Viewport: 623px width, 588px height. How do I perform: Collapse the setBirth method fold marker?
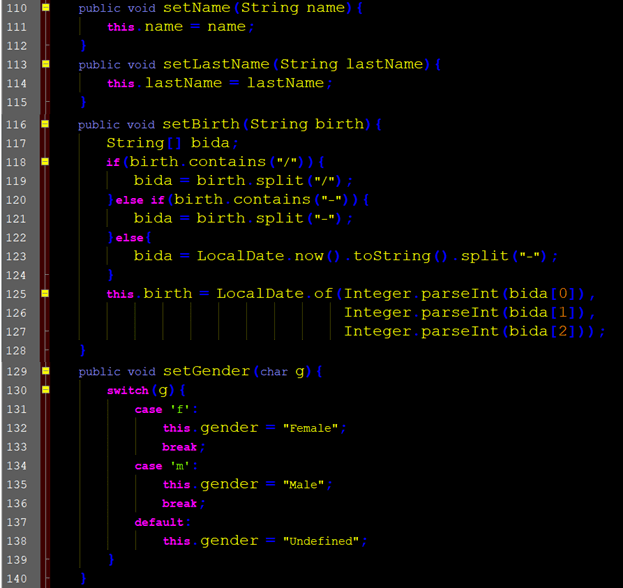tap(45, 124)
